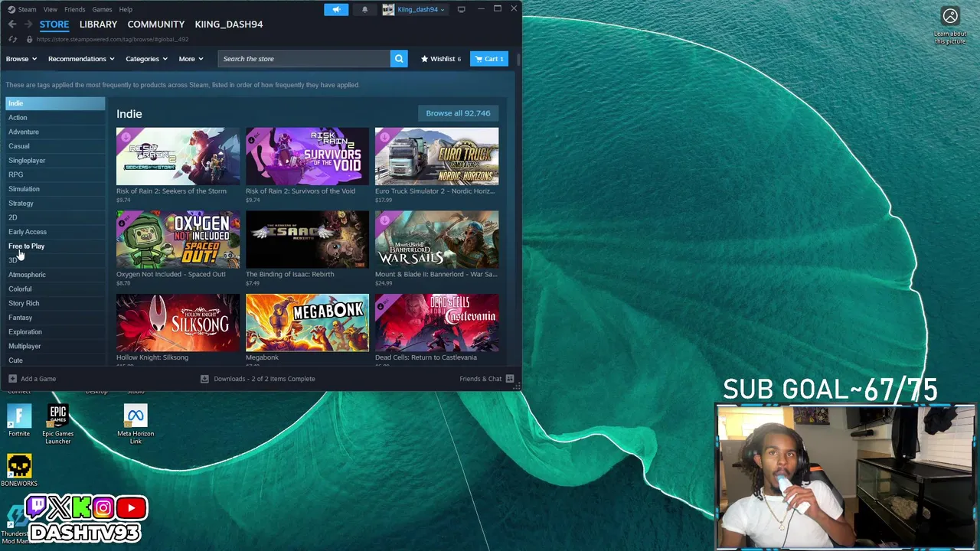Click Browse all 92,746
Viewport: 980px width, 551px height.
point(458,113)
